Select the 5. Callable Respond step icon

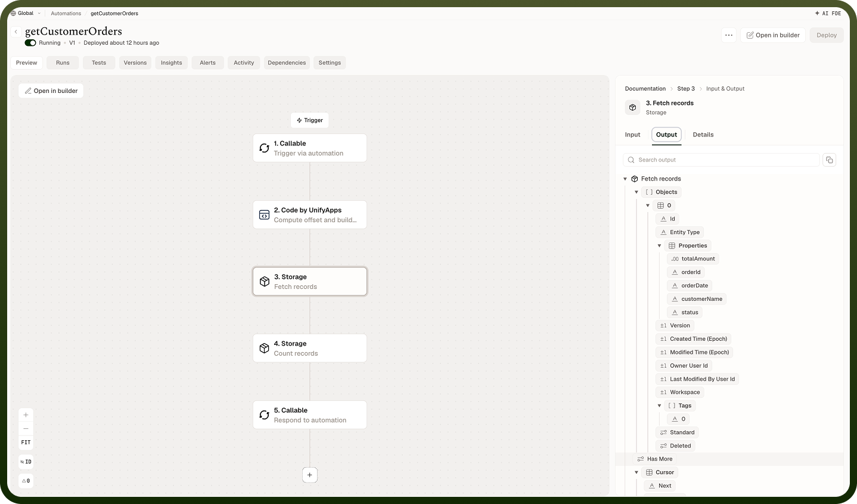pyautogui.click(x=265, y=415)
